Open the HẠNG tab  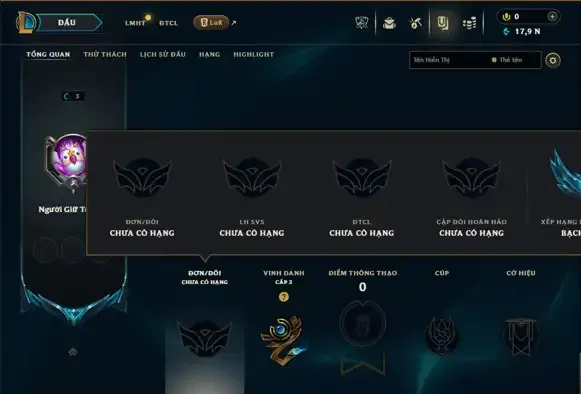[209, 54]
